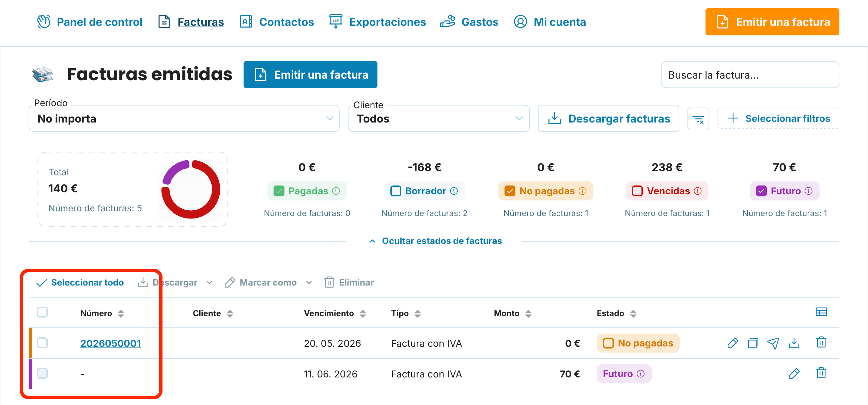
Task: Click info icon next to Futuro filter chip
Action: coord(809,191)
